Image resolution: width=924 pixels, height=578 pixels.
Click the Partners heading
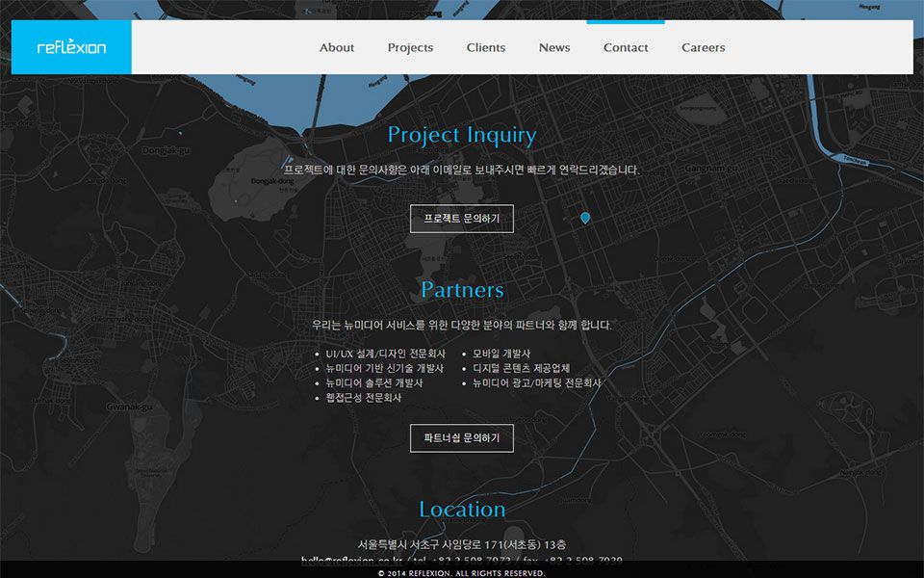(462, 290)
